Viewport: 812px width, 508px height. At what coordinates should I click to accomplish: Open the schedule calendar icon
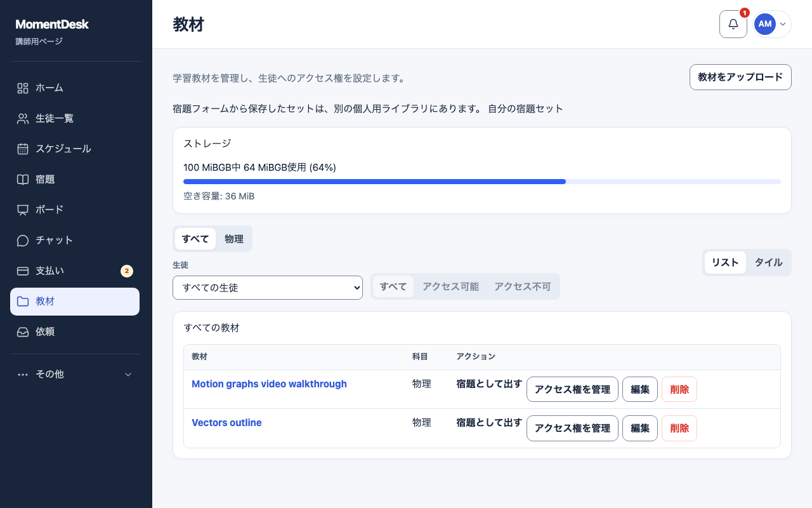point(23,149)
